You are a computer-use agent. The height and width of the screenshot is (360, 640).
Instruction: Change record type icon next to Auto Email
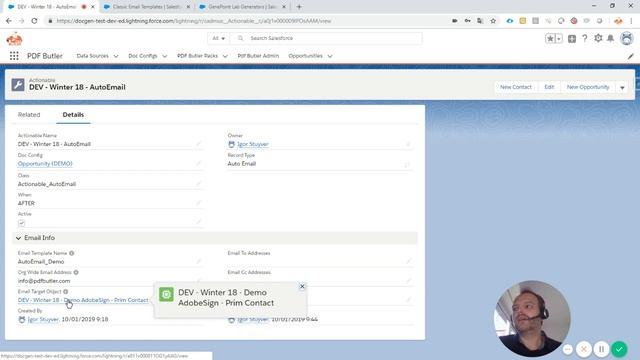point(407,164)
